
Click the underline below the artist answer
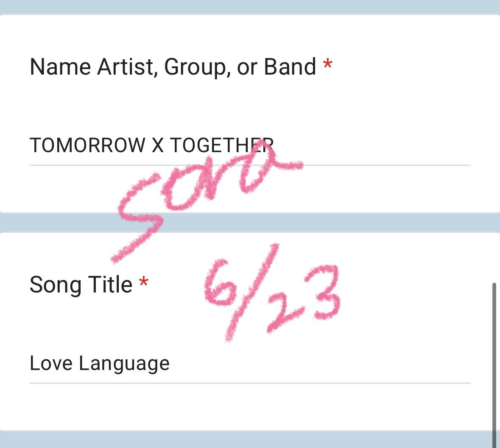click(x=250, y=165)
